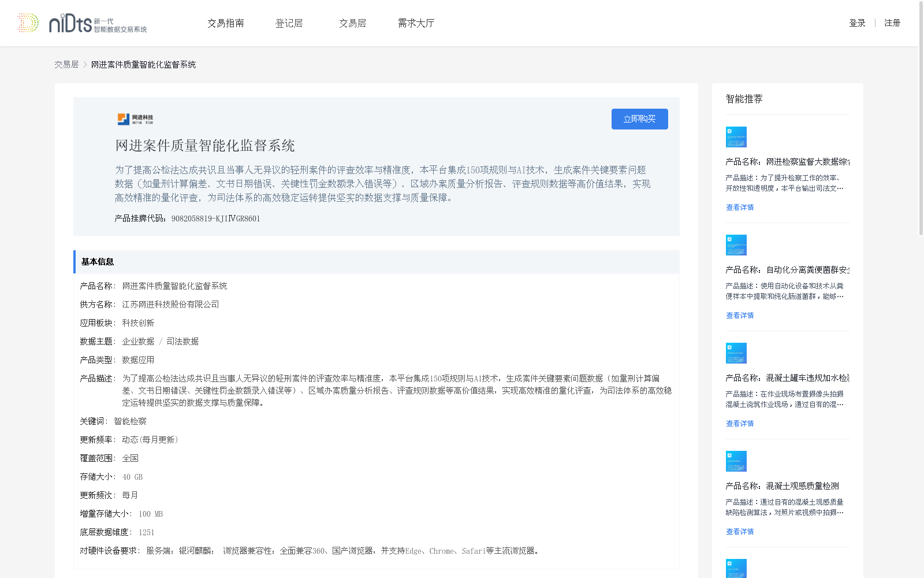Select the 智能检察 keyword
The image size is (924, 578).
click(130, 421)
